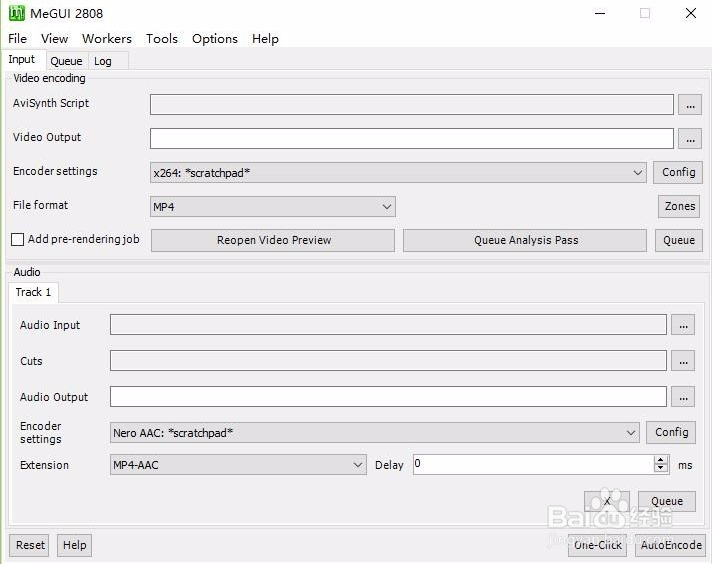
Task: Open the Options menu
Action: coord(215,39)
